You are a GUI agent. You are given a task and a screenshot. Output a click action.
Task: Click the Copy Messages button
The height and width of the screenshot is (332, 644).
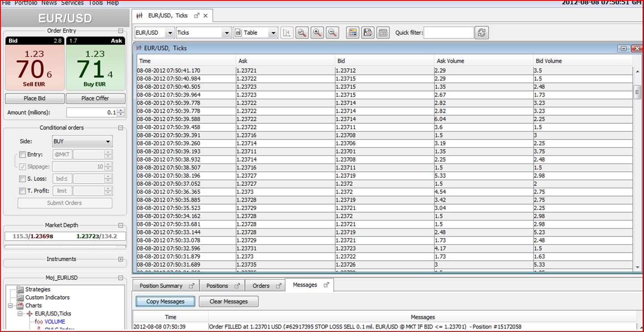166,302
